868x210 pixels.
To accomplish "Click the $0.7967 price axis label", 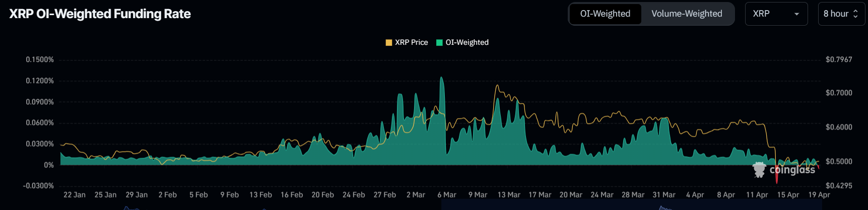I will coord(839,59).
